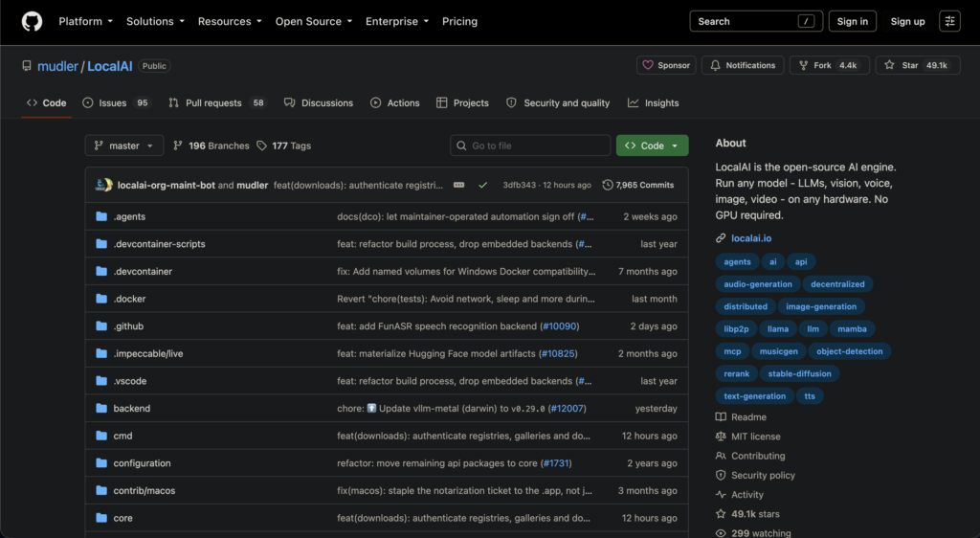Click the .devcontainer-scripts folder icon
Screen dimensions: 980x538
(x=101, y=244)
